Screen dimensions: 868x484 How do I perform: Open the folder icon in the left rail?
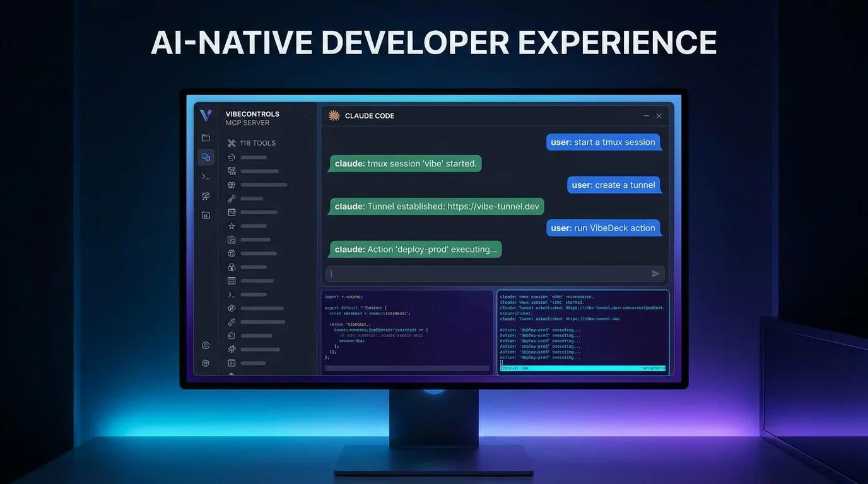tap(206, 138)
